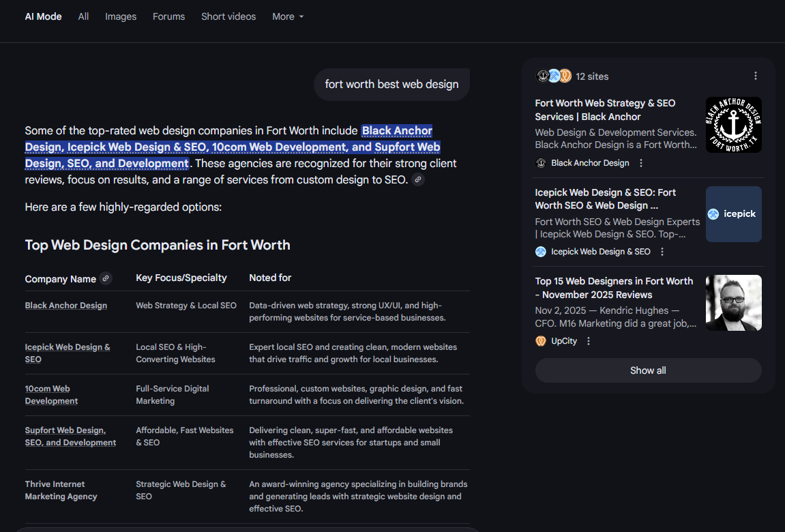Viewport: 785px width, 532px height.
Task: Switch to the Forums tab
Action: pos(168,16)
